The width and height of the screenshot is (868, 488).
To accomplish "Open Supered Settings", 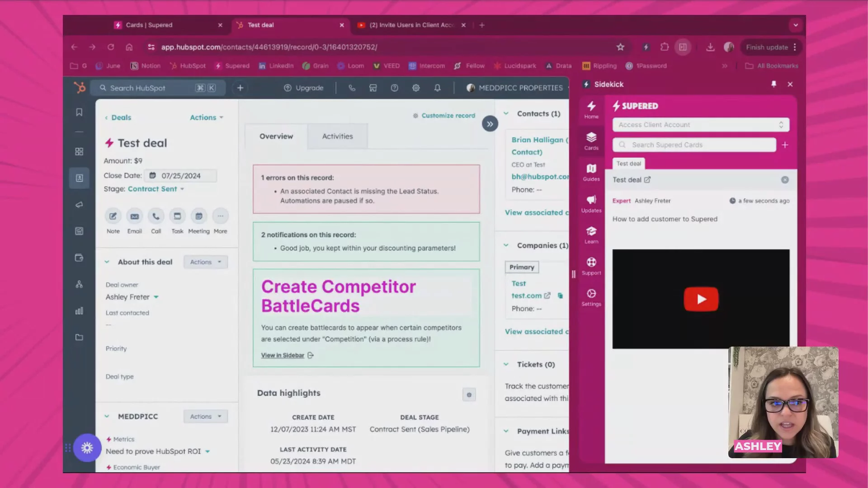I will point(591,297).
